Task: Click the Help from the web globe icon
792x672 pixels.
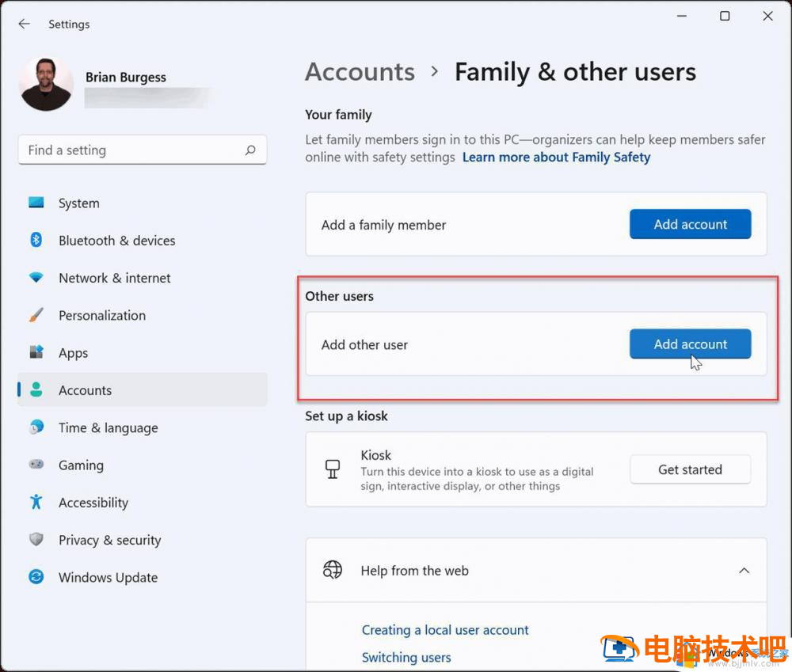Action: click(x=333, y=570)
